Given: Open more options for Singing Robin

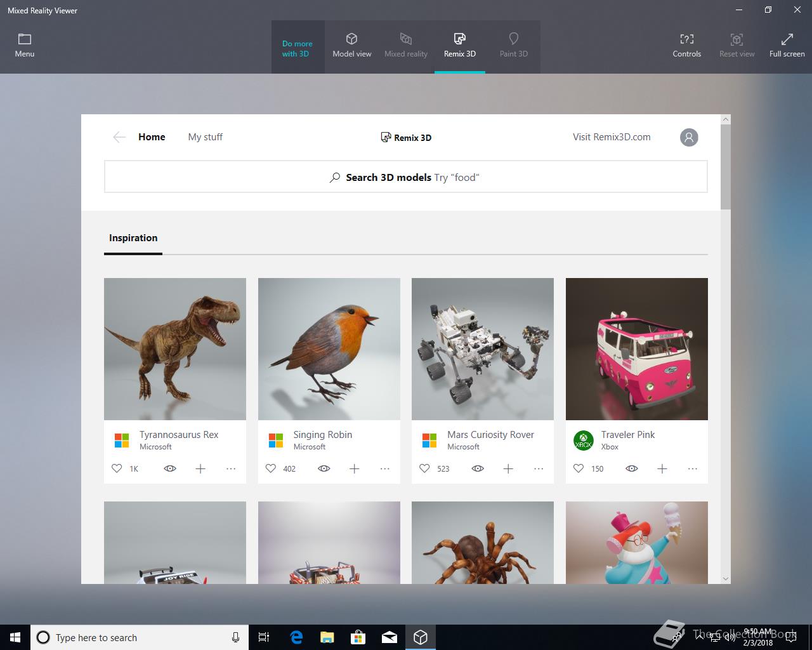Looking at the screenshot, I should point(385,468).
